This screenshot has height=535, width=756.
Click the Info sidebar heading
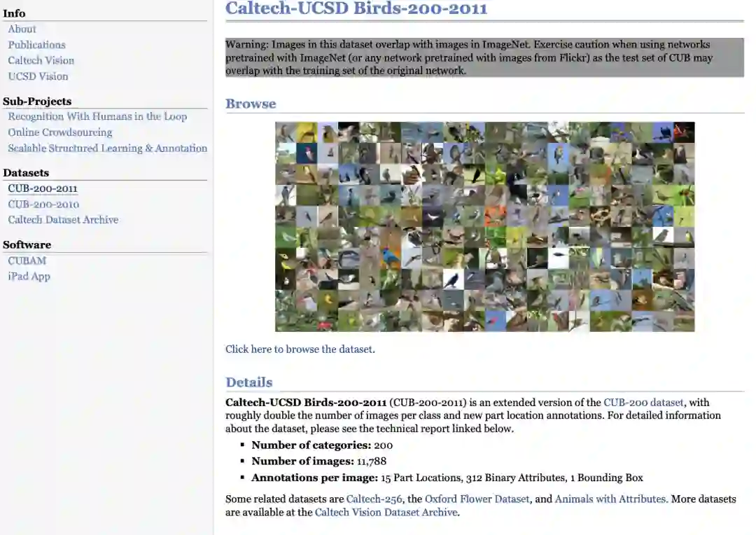pyautogui.click(x=14, y=13)
